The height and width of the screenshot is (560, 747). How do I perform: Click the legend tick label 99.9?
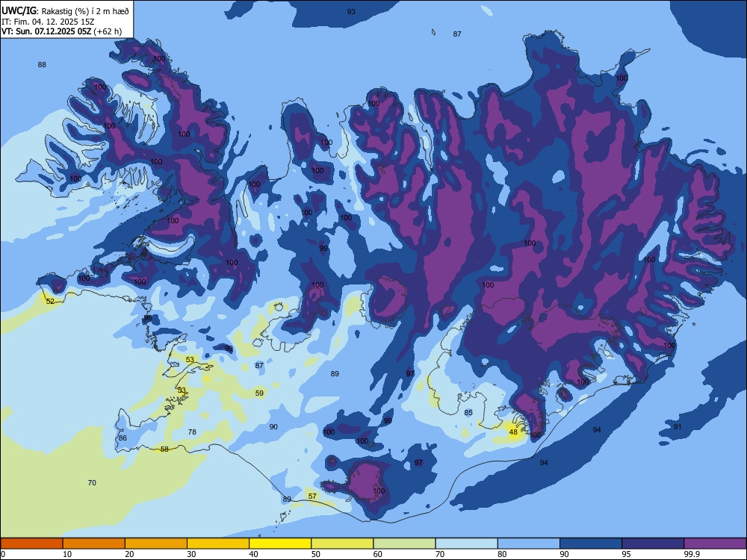[692, 554]
